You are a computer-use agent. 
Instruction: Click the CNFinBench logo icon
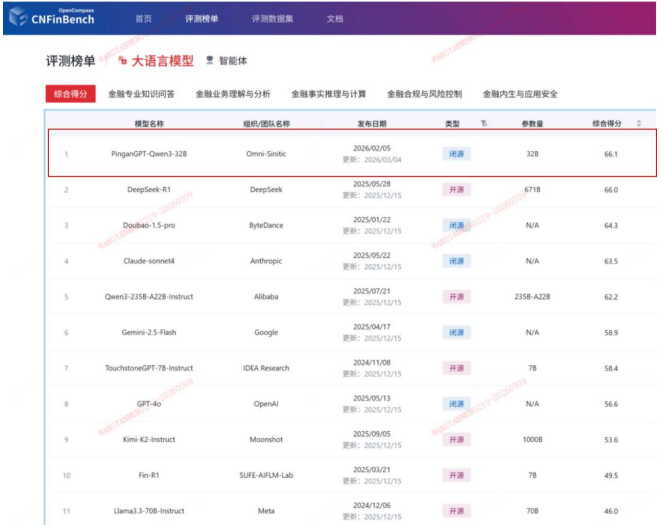click(18, 17)
